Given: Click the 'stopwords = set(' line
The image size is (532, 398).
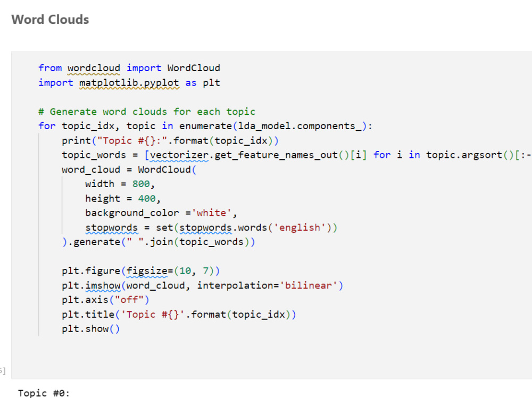Looking at the screenshot, I should [x=211, y=227].
